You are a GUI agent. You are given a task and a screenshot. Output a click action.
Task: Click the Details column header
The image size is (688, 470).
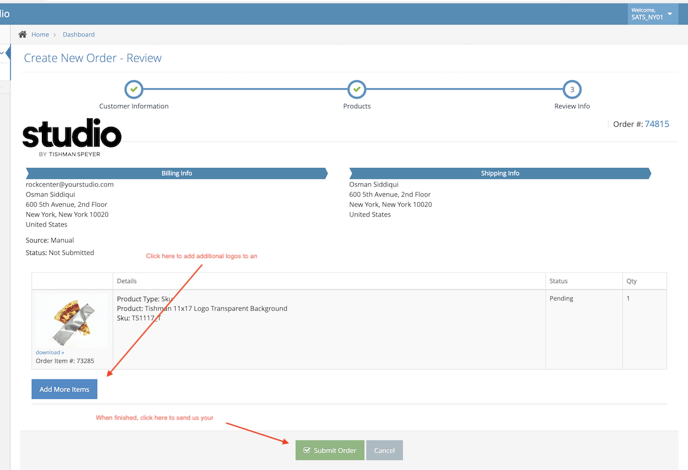click(x=127, y=281)
